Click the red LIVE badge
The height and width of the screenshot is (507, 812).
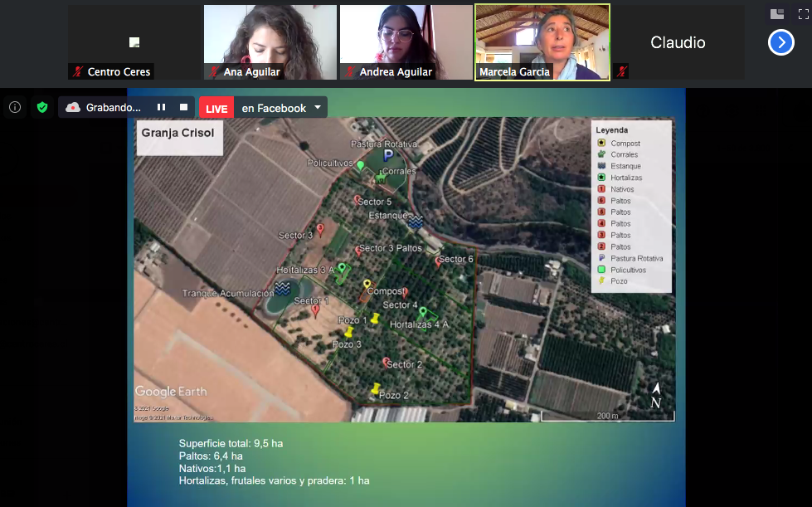(216, 108)
